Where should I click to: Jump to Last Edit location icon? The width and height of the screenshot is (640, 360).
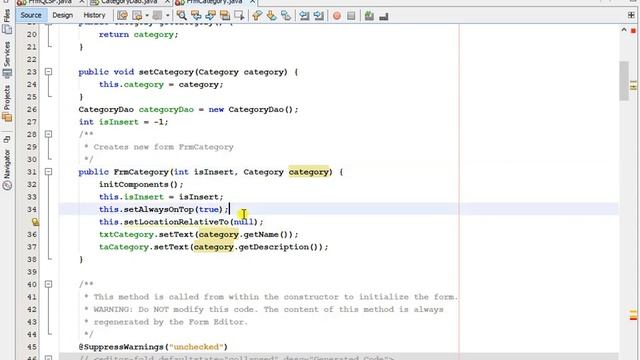tap(122, 16)
